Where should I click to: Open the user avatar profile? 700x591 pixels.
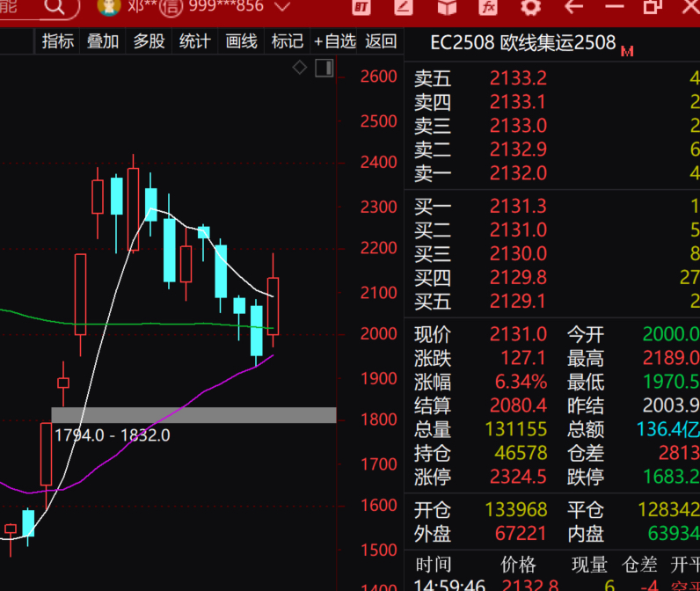pos(109,6)
